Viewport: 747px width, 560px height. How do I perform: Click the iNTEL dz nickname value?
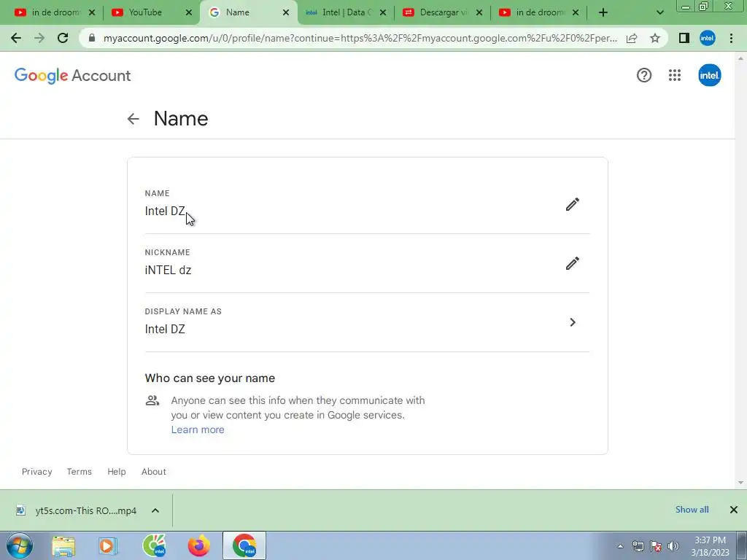click(x=169, y=270)
